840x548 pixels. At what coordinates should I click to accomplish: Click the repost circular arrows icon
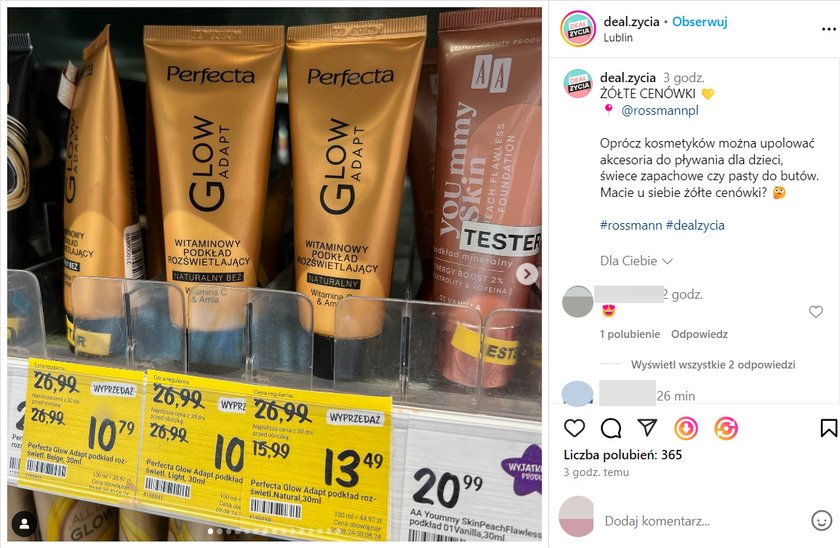(x=726, y=428)
